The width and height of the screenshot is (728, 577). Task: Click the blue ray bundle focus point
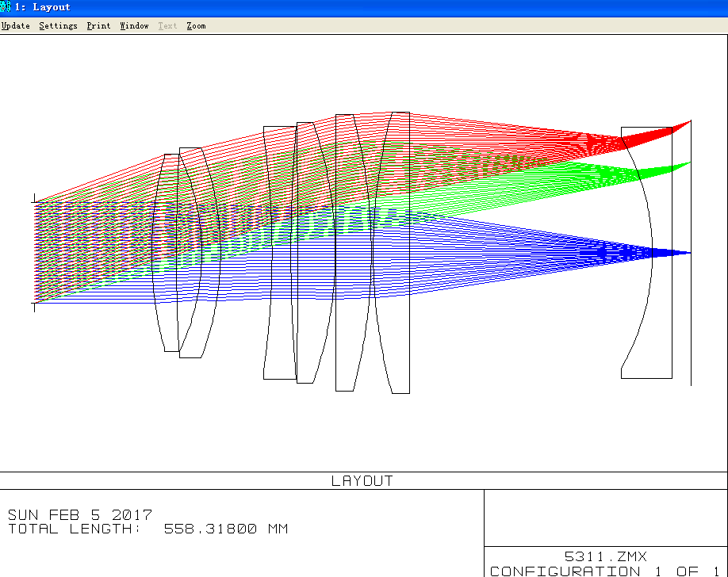click(x=689, y=253)
